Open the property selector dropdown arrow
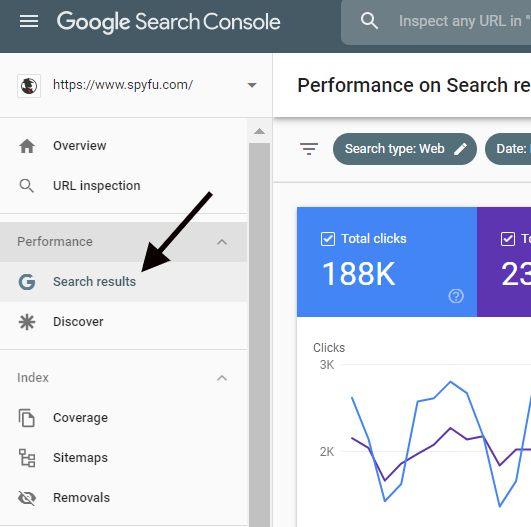Screen dimensions: 531x527 pyautogui.click(x=252, y=85)
